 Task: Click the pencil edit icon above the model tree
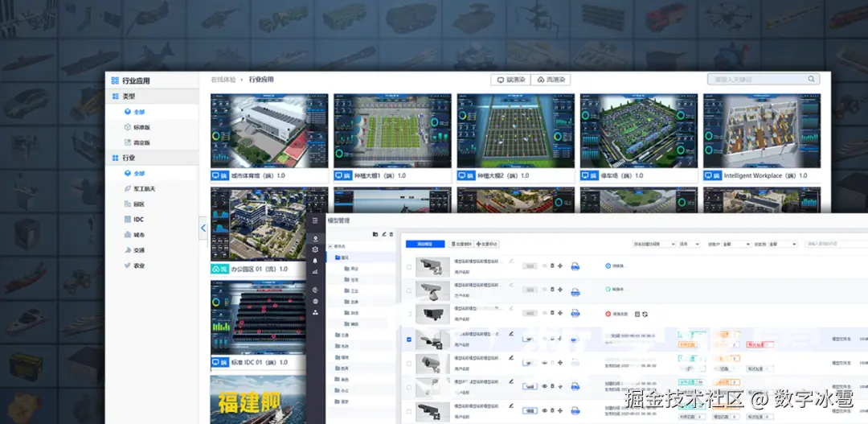383,234
